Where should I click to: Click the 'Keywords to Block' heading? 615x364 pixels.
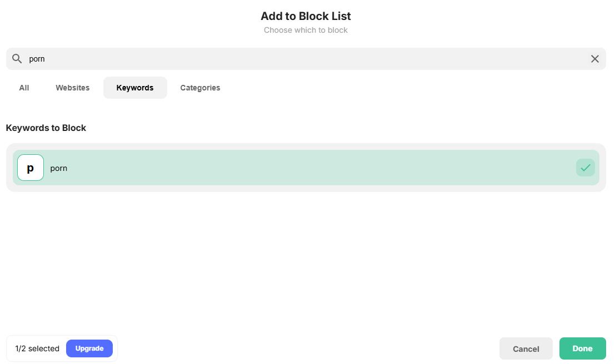[46, 128]
